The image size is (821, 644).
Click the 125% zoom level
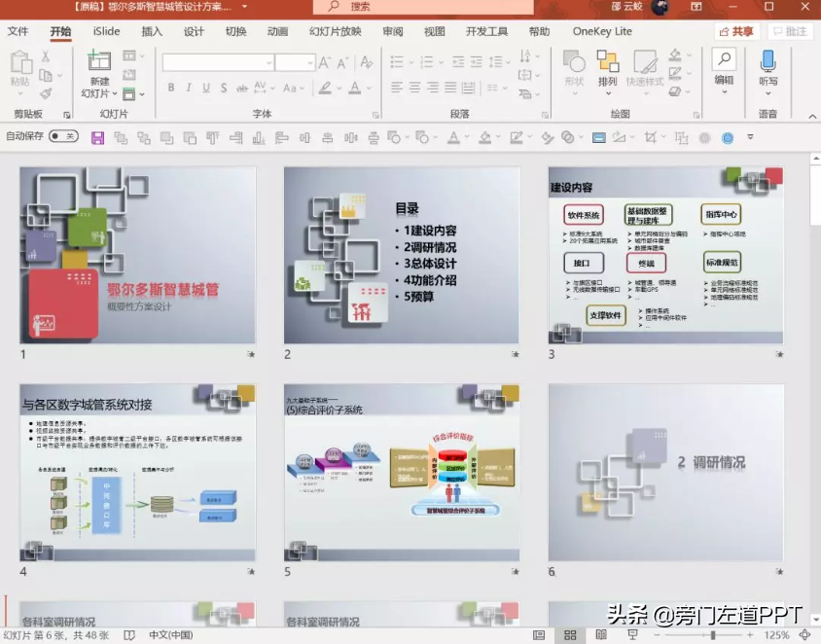(776, 635)
